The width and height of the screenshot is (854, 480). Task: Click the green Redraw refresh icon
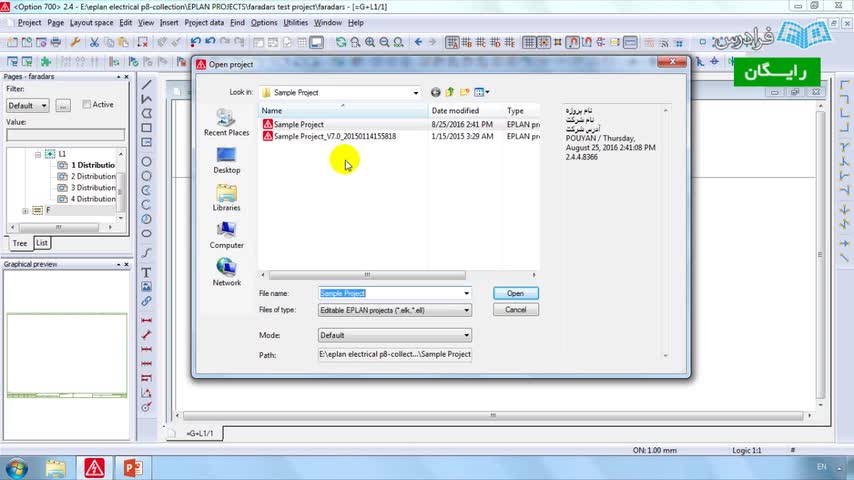[x=341, y=42]
